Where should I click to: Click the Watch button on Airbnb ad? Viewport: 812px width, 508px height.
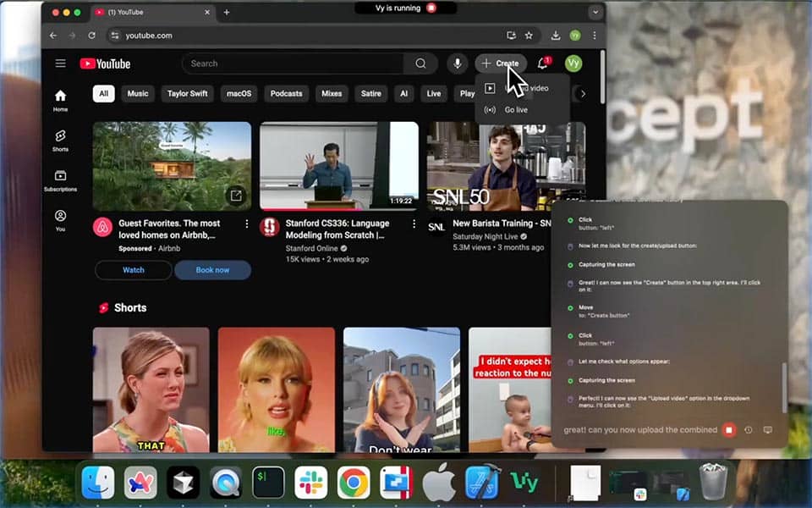[x=134, y=270]
